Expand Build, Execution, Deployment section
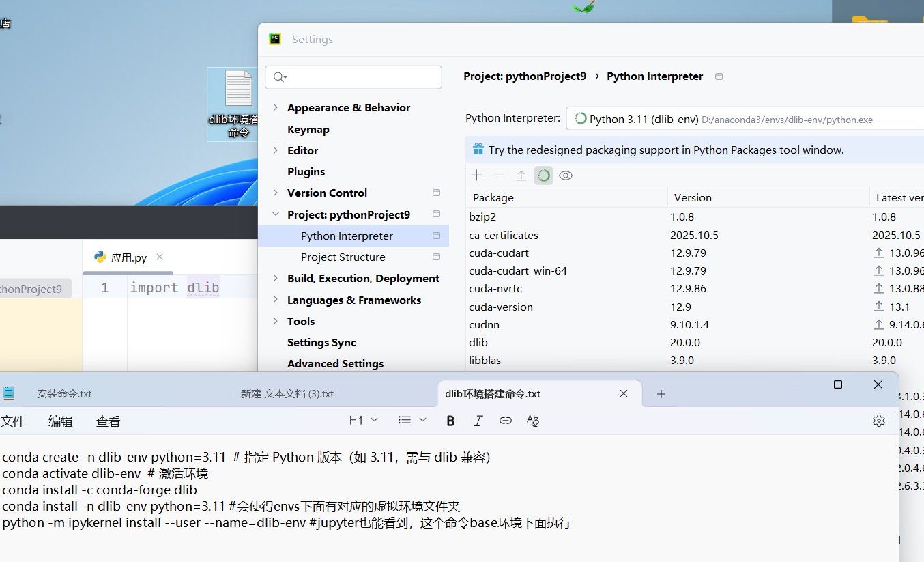Screen dimensions: 924x562 (276, 278)
